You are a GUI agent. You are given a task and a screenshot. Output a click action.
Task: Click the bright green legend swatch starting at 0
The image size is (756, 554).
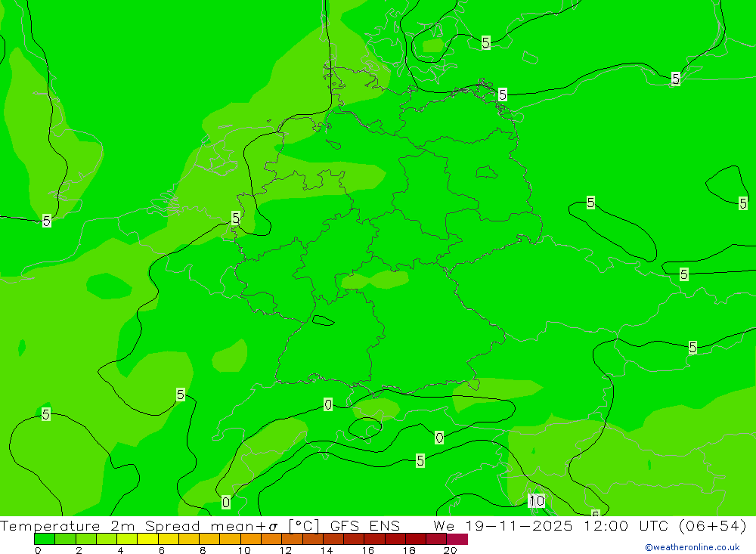coord(45,539)
